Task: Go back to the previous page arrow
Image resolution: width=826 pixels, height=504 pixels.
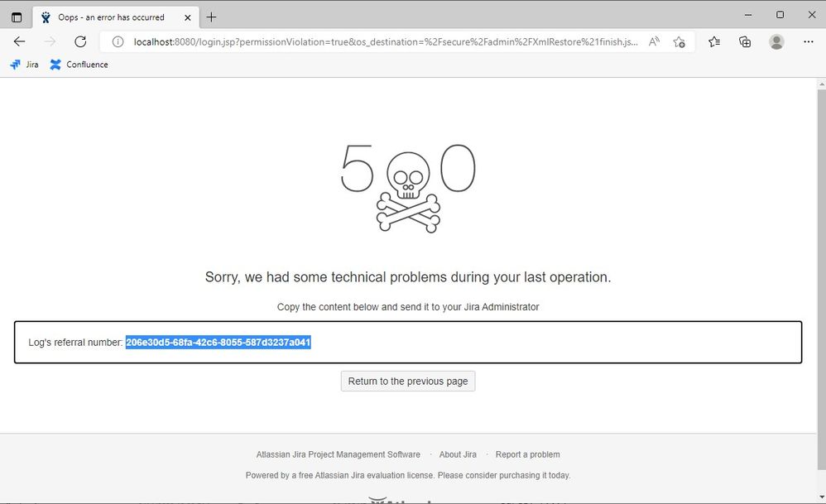Action: point(20,41)
